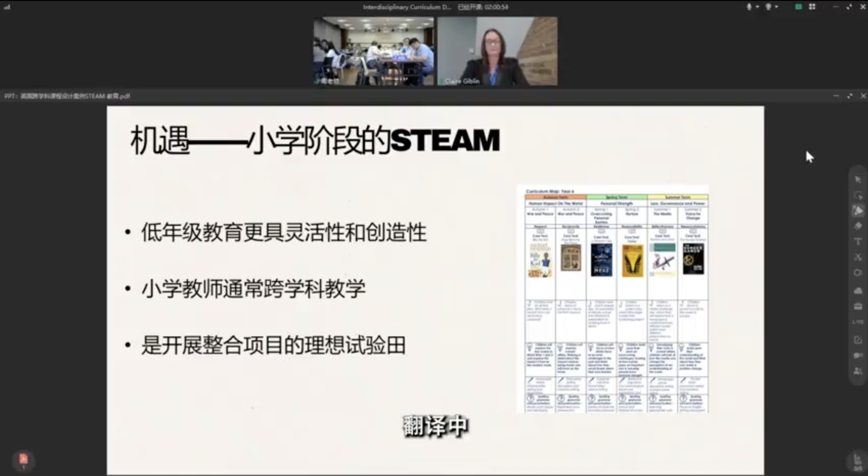The image size is (868, 476).
Task: Open the participants icon in sidebar
Action: 858,371
